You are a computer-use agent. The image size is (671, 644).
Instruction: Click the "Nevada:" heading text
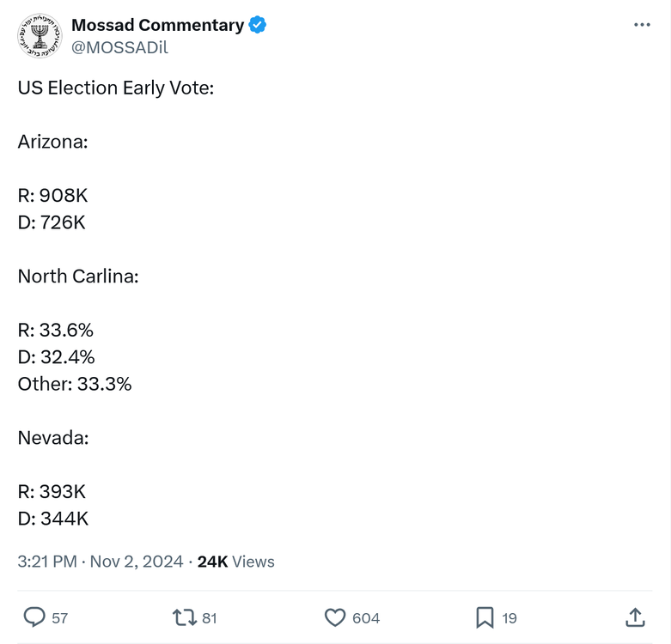[x=53, y=438]
